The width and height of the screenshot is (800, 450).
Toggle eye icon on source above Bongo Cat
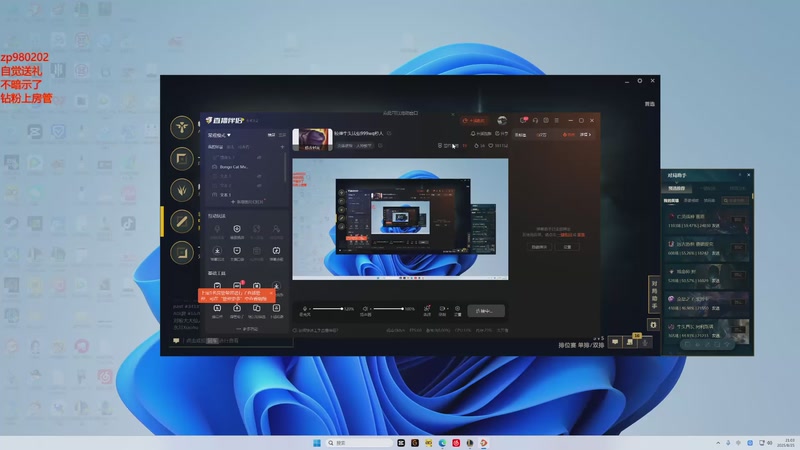coord(259,158)
